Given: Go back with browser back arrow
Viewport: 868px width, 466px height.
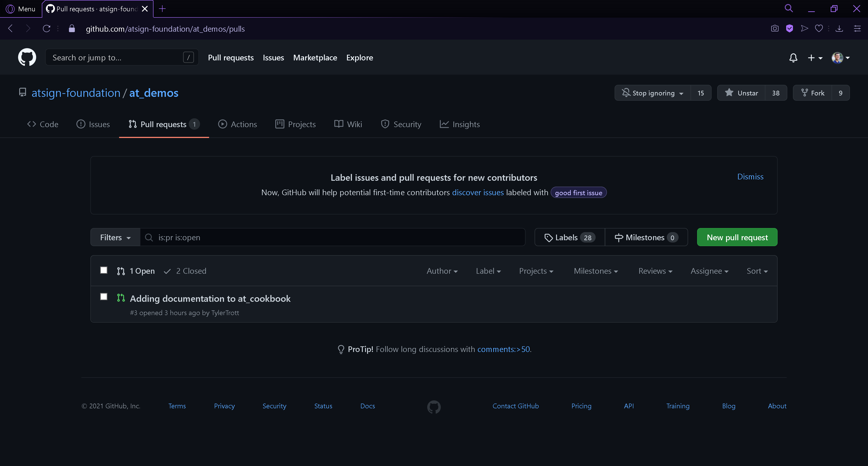Looking at the screenshot, I should click(10, 29).
